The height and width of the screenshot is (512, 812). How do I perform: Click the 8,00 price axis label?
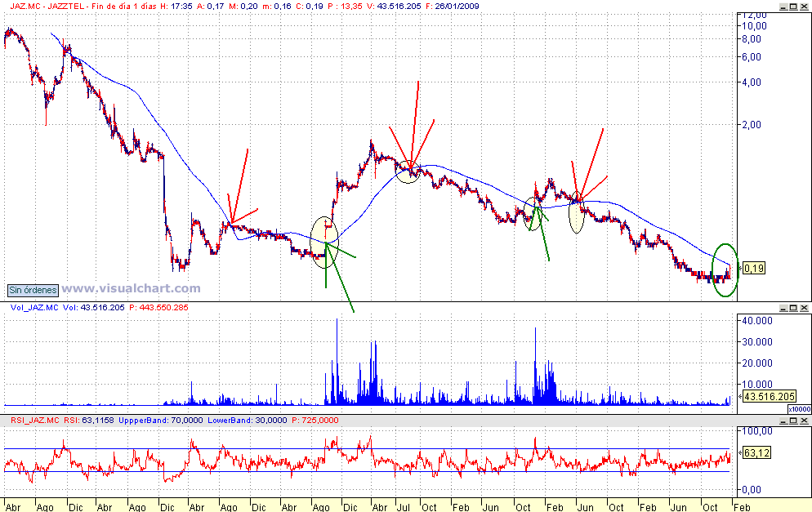(752, 39)
